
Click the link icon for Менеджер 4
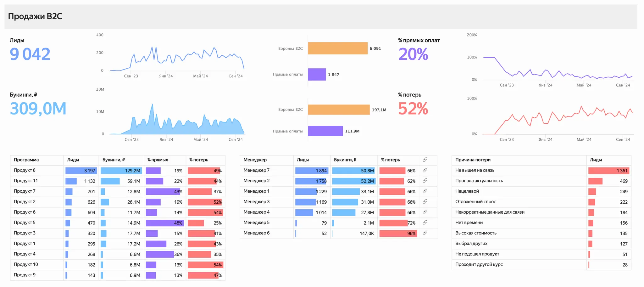click(x=425, y=212)
